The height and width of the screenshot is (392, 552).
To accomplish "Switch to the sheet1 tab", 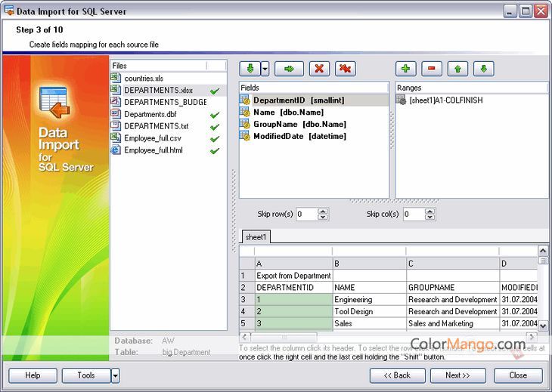I will pos(256,237).
